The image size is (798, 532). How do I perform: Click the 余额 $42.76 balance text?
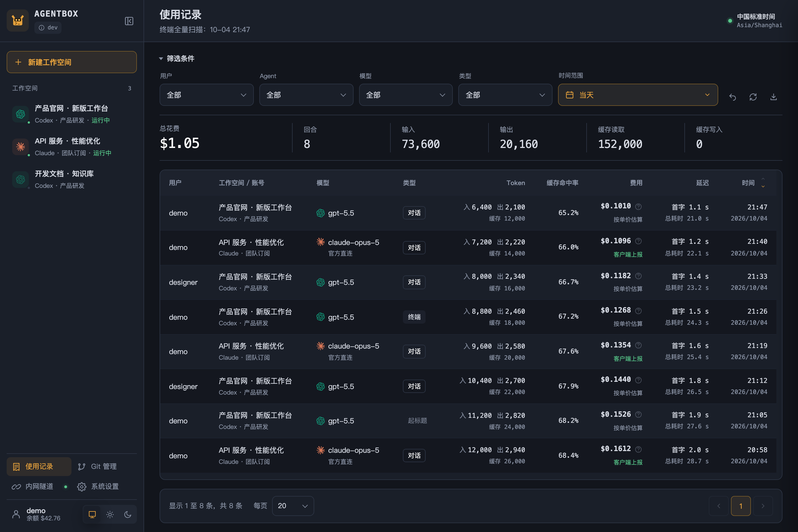tap(44, 518)
